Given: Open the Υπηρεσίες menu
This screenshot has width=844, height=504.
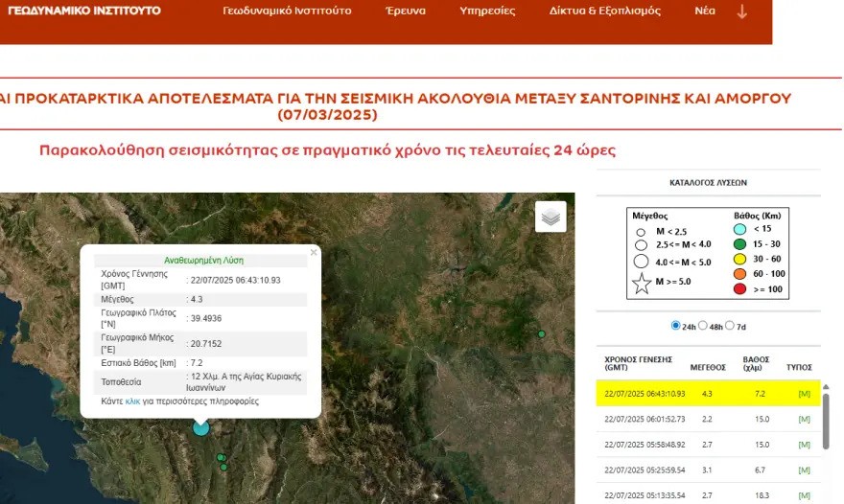Looking at the screenshot, I should [x=487, y=11].
